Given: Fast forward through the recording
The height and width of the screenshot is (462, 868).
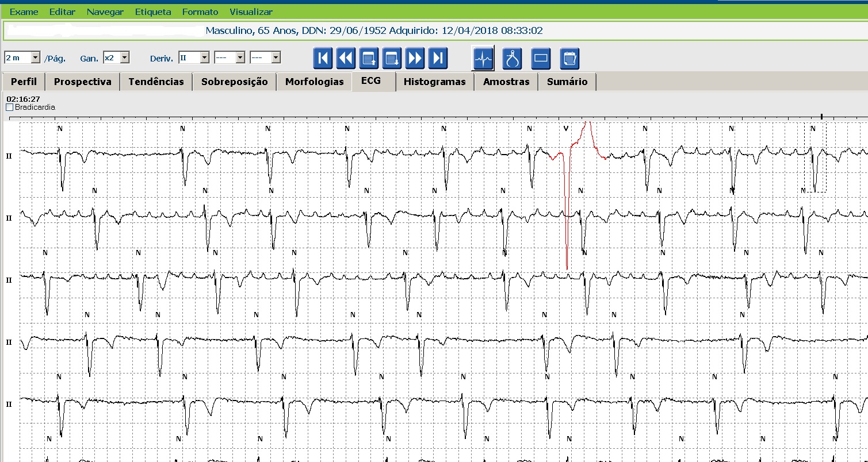Looking at the screenshot, I should (x=415, y=57).
